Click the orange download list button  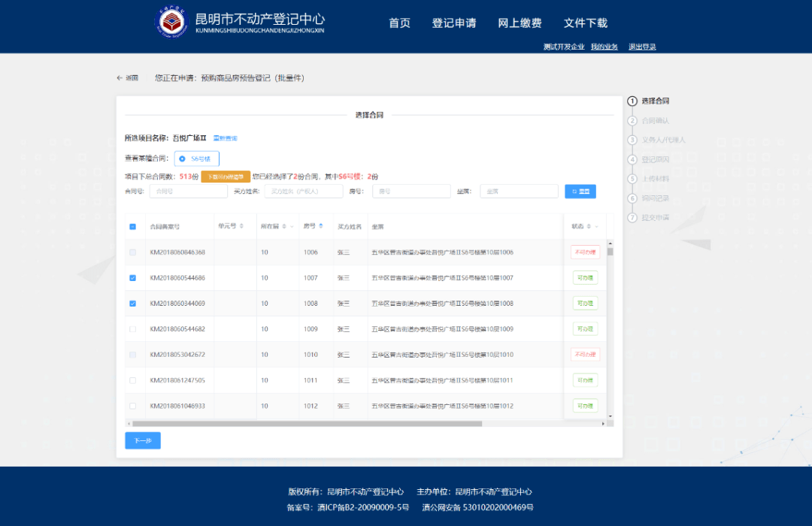[x=226, y=177]
